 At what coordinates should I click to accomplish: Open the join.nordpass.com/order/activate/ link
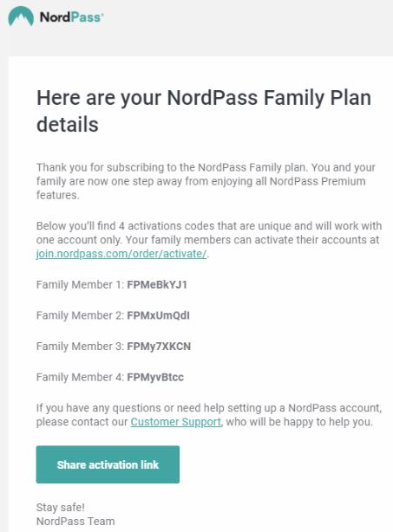coord(121,254)
